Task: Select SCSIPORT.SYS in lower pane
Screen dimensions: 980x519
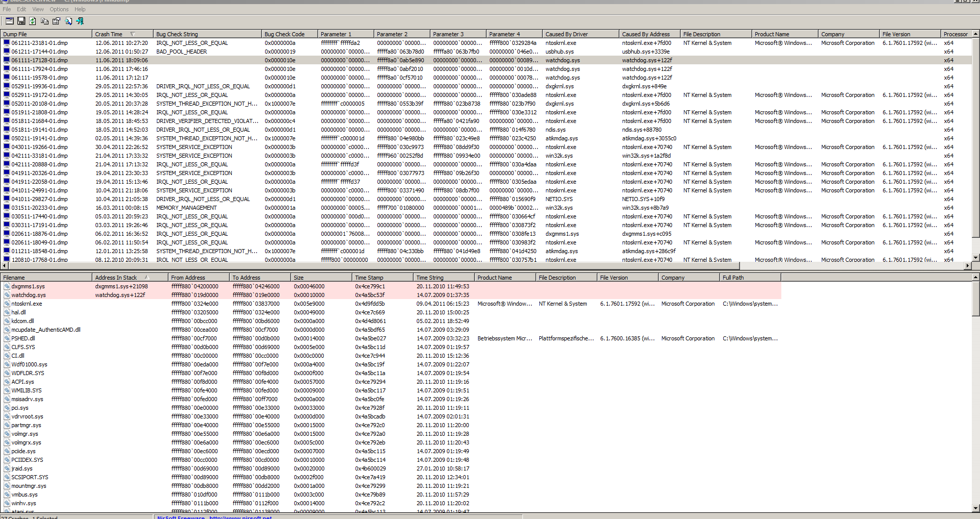Action: (x=30, y=477)
